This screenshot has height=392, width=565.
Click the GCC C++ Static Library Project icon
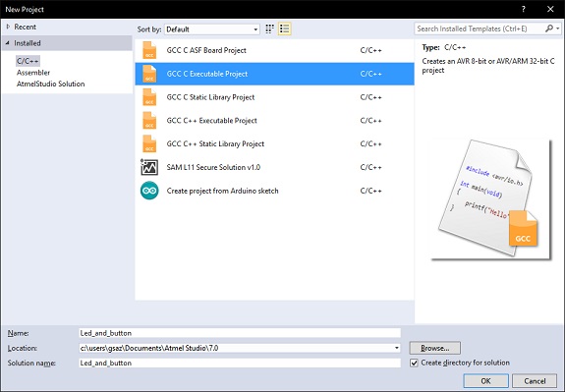point(149,143)
